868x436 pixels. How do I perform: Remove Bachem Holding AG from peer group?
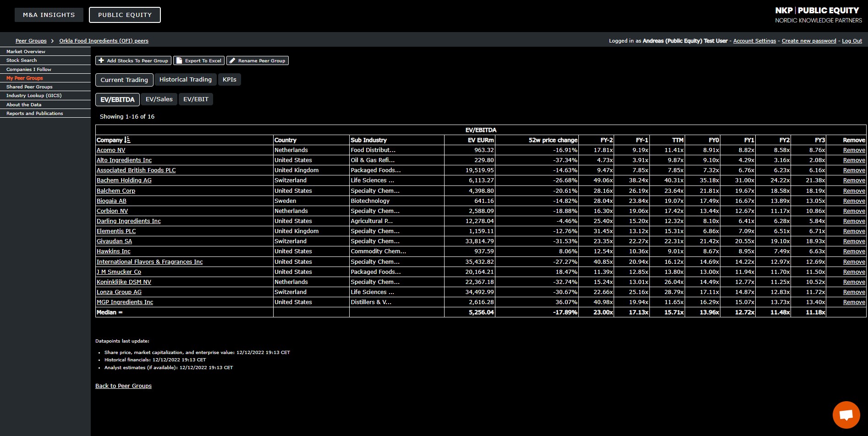coord(854,180)
